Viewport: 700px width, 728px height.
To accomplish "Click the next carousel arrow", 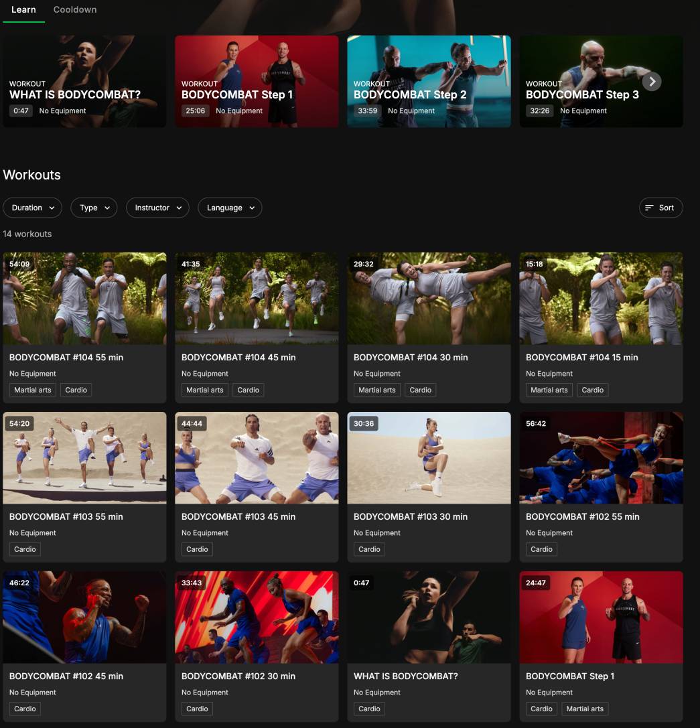I will 651,81.
